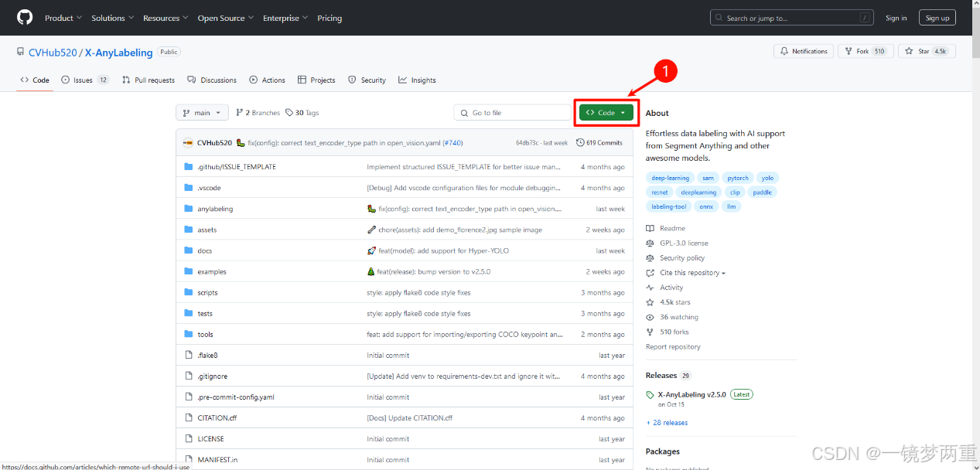
Task: Click the folder icon beside docs
Action: 188,250
